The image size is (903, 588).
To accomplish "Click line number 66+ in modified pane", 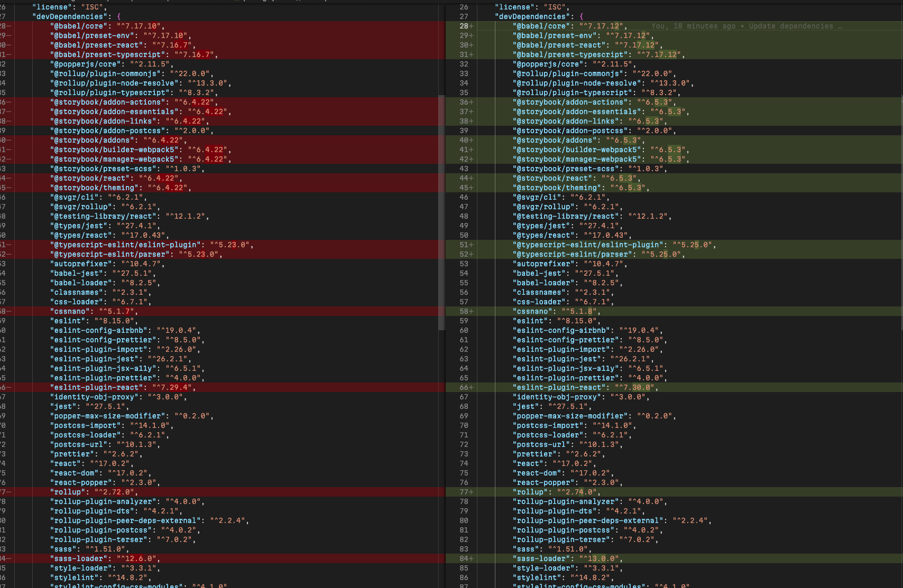I will click(466, 387).
